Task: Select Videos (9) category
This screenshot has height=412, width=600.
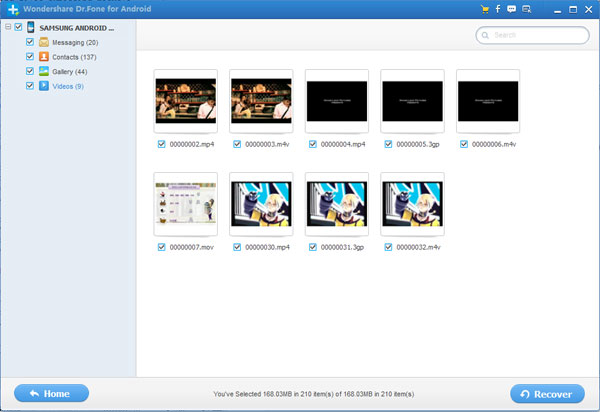Action: (x=68, y=86)
